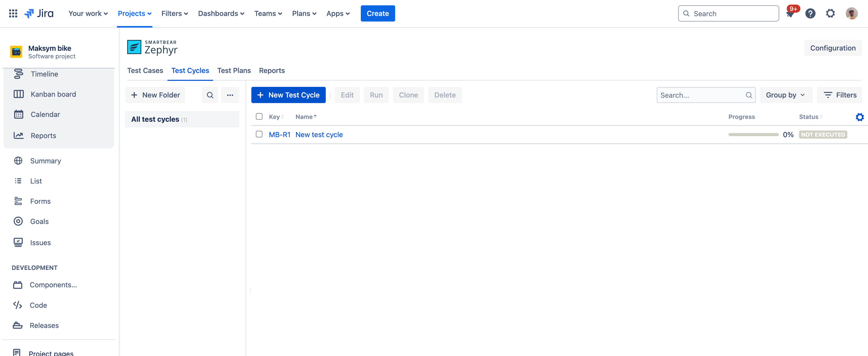The height and width of the screenshot is (356, 868).
Task: Check the select-all checkbox in table header
Action: (x=259, y=117)
